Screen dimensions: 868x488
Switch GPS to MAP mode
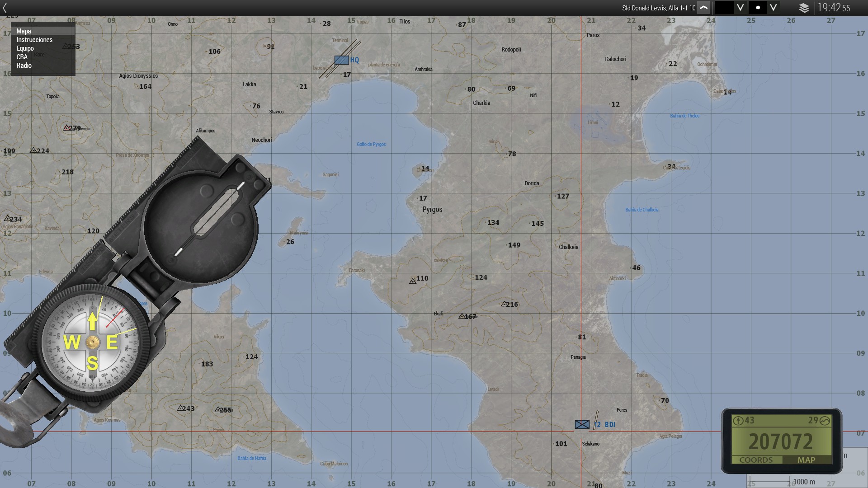point(807,460)
